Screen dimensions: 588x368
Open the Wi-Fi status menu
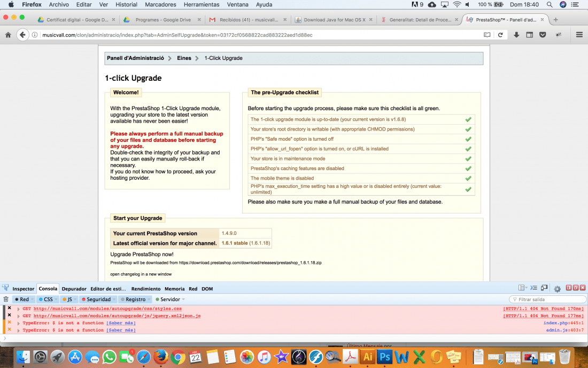pyautogui.click(x=457, y=4)
